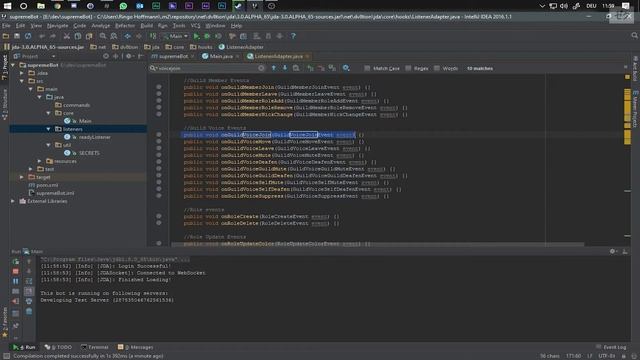Viewport: 640px width, 360px height.
Task: Open the Navigate menu
Action: coord(58,26)
